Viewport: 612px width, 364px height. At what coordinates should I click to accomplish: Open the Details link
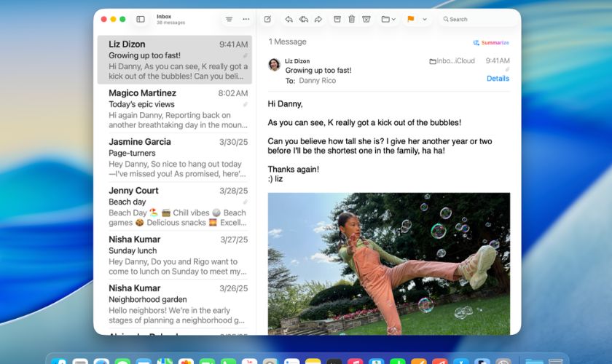coord(498,79)
